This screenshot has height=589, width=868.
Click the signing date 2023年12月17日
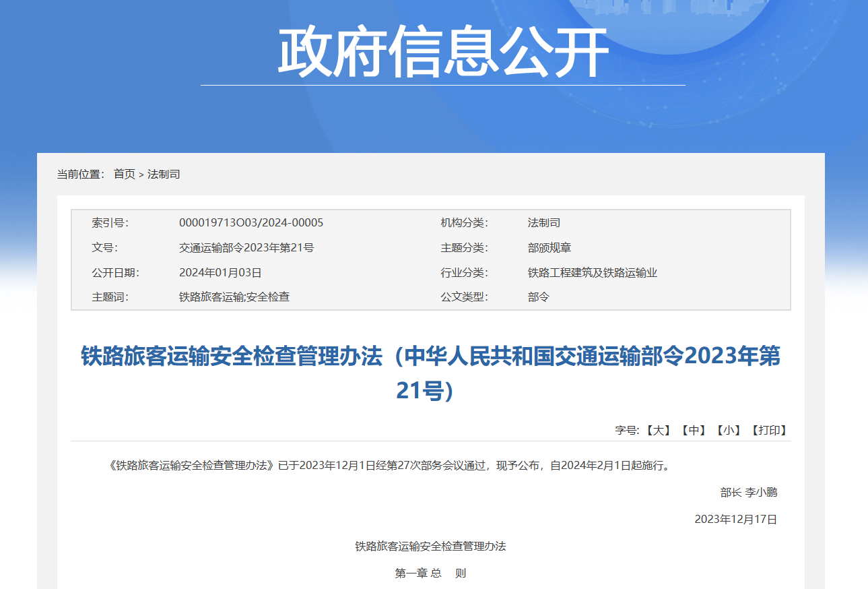[735, 519]
